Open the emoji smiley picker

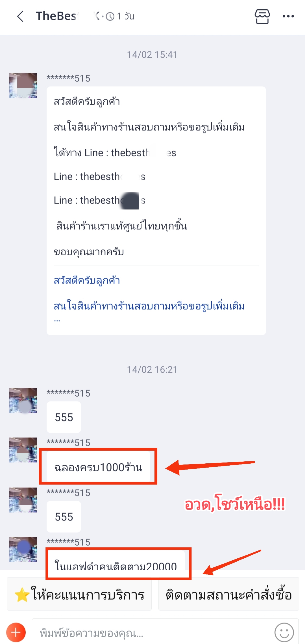click(284, 632)
